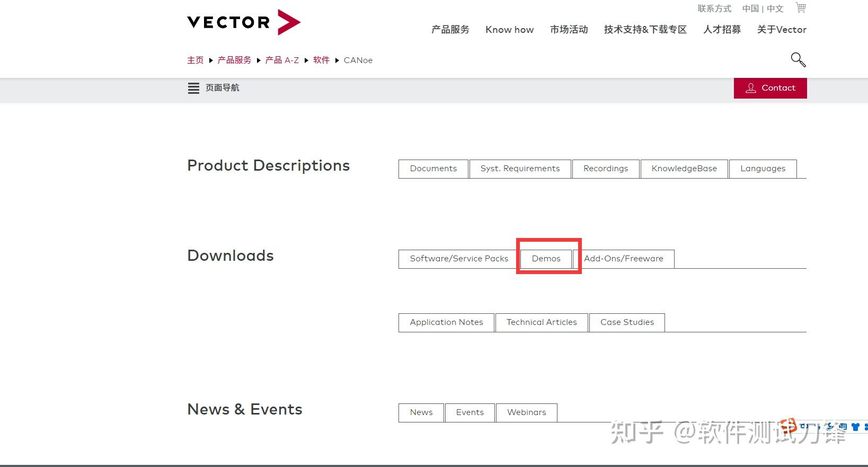Open the hamburger page navigation icon
Viewport: 868px width, 467px height.
pos(193,88)
